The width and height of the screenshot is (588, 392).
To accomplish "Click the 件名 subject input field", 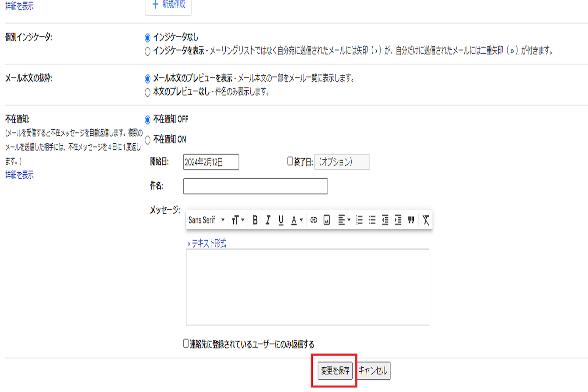I will coord(255,186).
